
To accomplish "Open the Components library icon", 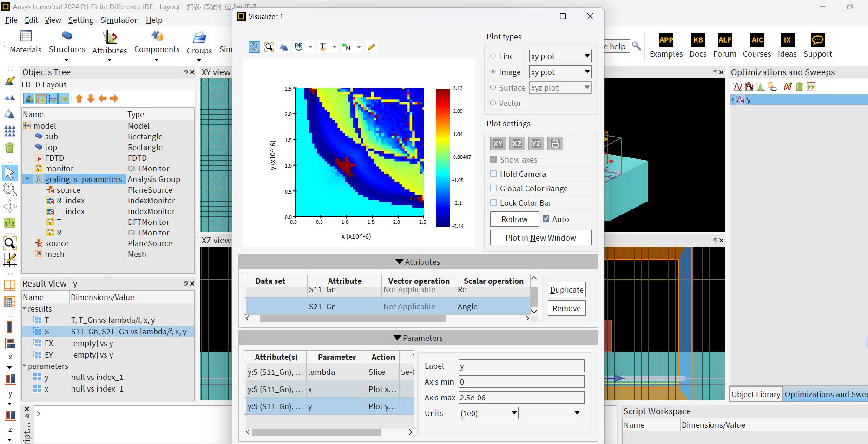I will [x=157, y=36].
